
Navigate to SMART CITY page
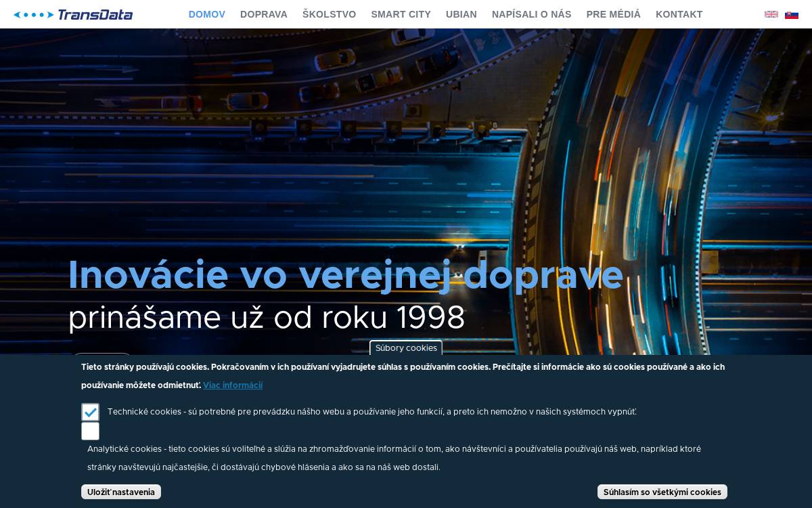point(401,14)
